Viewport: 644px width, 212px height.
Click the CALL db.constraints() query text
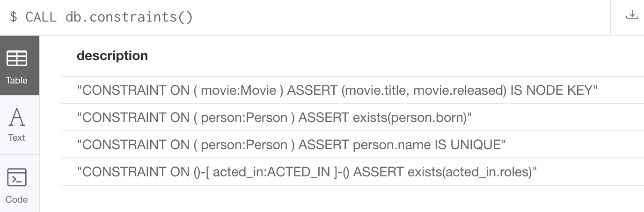coord(109,17)
